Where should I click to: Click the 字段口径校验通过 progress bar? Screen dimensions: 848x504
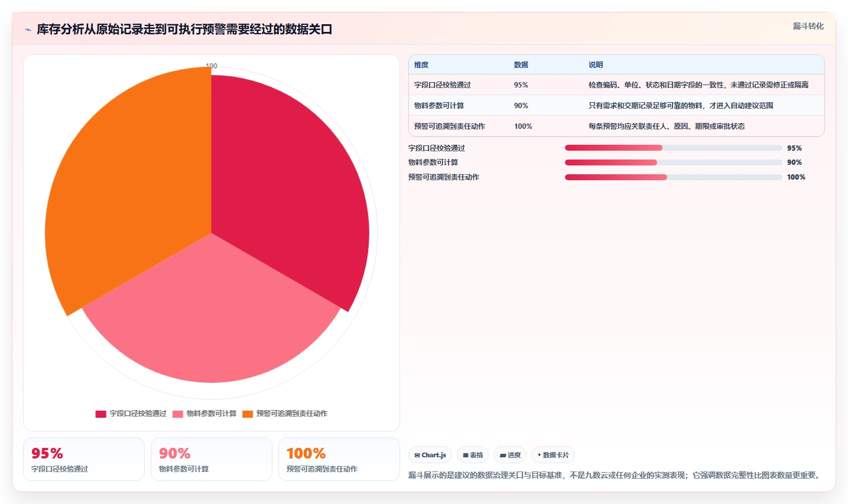(x=674, y=148)
